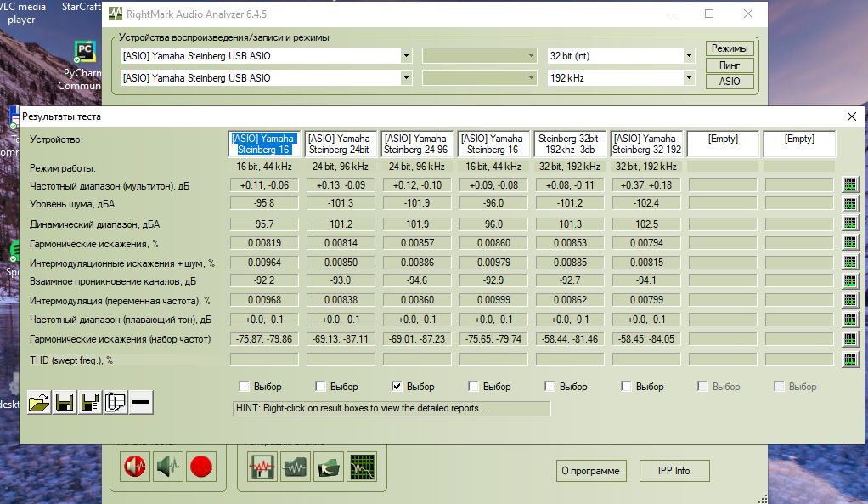Expand playback device ASIO dropdown

406,56
